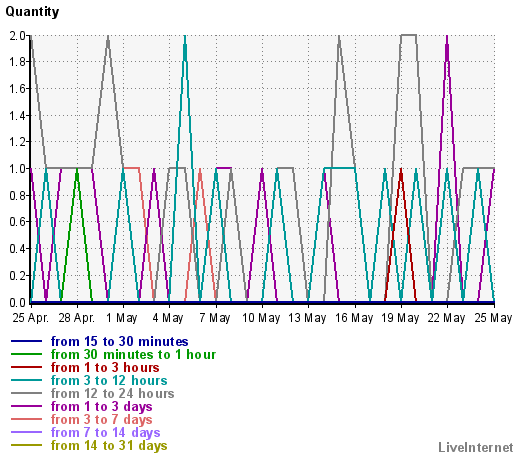Click the '25 Apr.' date label
Viewport: 520px width, 457px height.
coord(31,318)
